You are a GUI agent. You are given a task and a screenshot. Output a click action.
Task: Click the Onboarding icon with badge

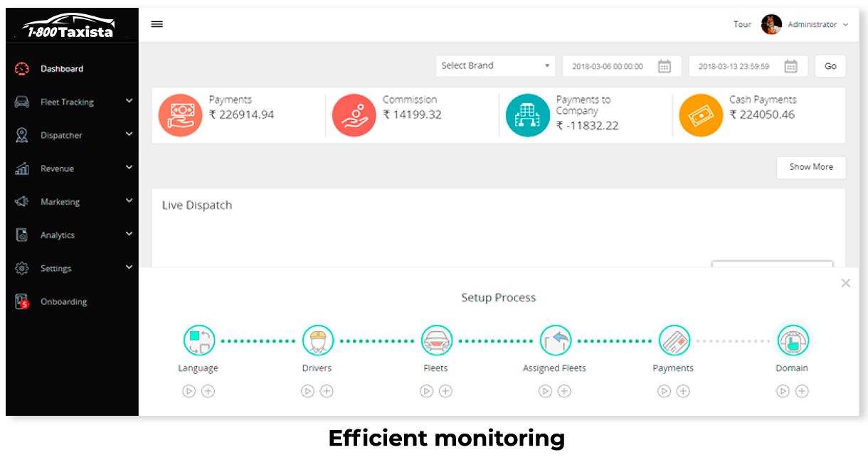[22, 301]
